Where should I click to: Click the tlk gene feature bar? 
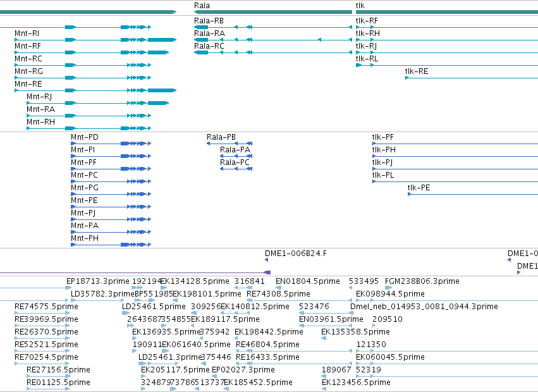click(447, 12)
